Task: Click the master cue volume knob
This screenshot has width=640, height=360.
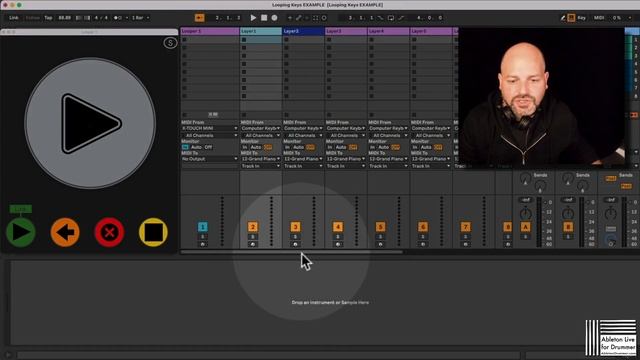Action: tap(611, 240)
